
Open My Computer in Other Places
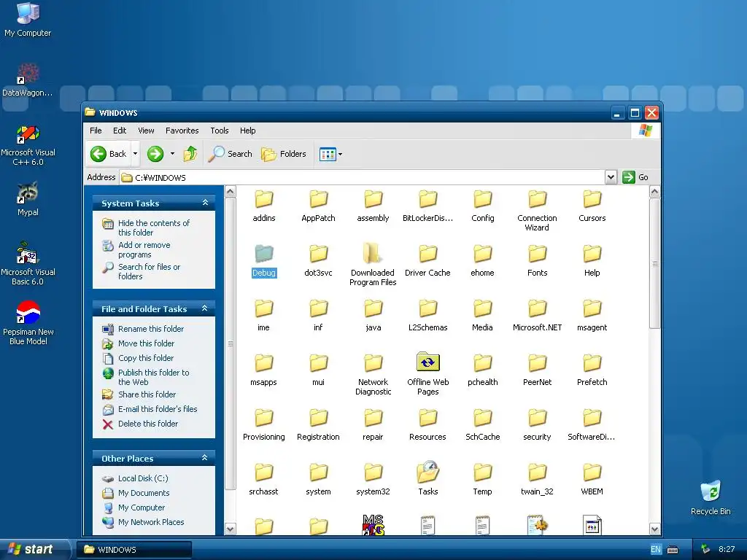(x=141, y=507)
